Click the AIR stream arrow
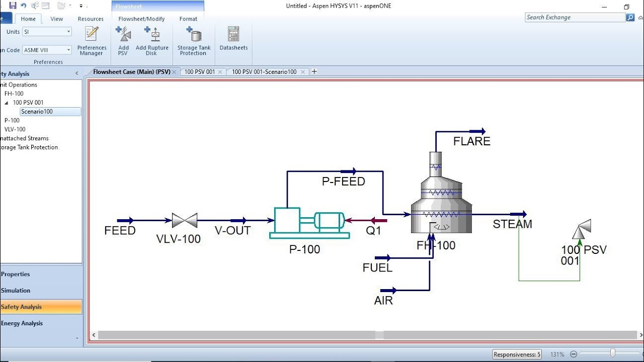Viewport: 644px width, 362px height. (x=388, y=290)
